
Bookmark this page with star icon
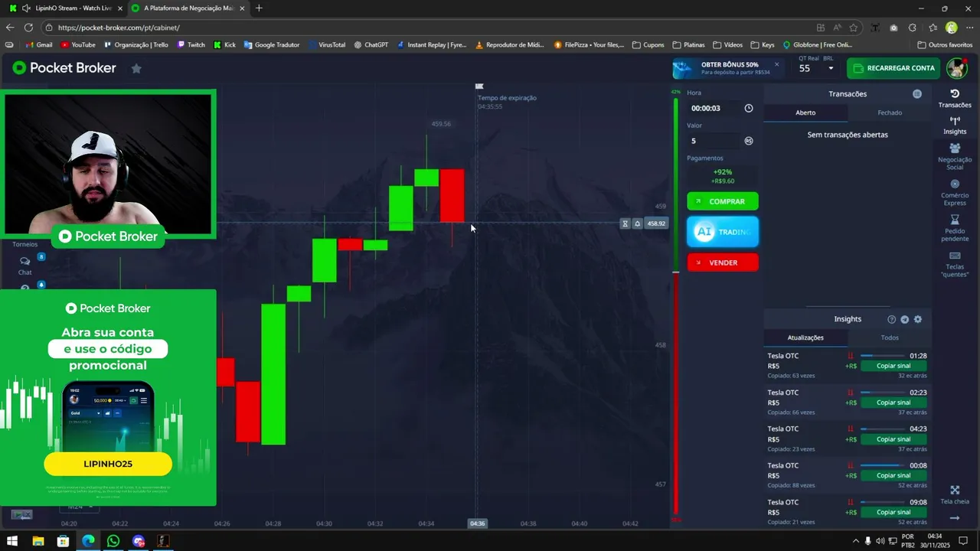(854, 28)
